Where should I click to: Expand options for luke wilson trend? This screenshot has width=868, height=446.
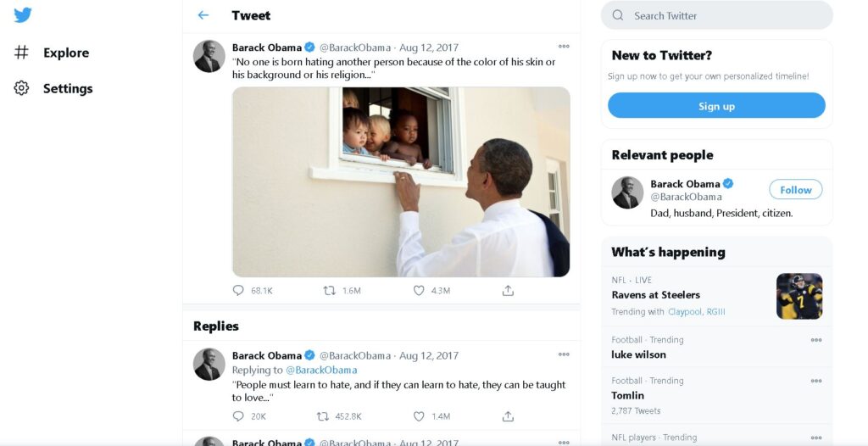pos(816,340)
